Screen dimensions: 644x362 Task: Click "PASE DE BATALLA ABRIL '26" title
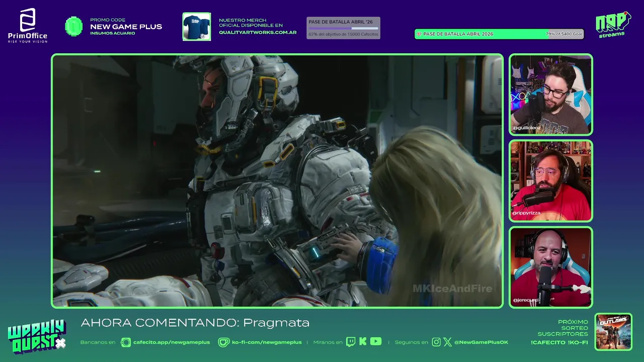[x=341, y=22]
